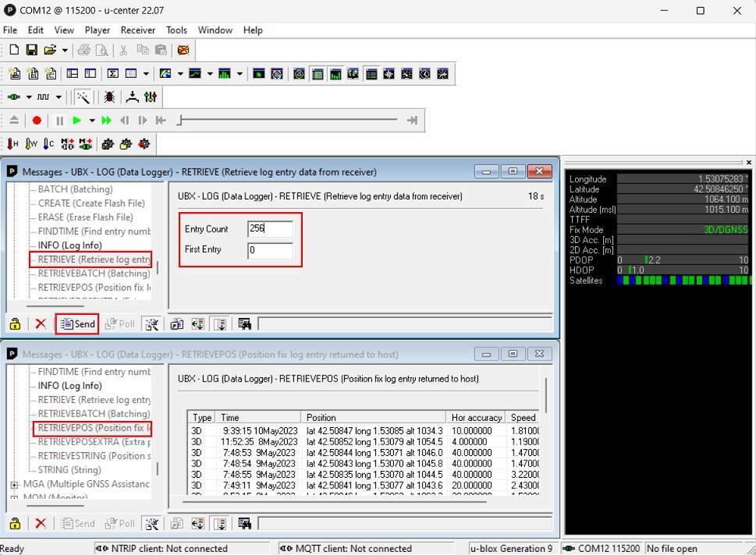The height and width of the screenshot is (555, 756).
Task: Select INFO (Log Info) in upper tree
Action: (69, 246)
